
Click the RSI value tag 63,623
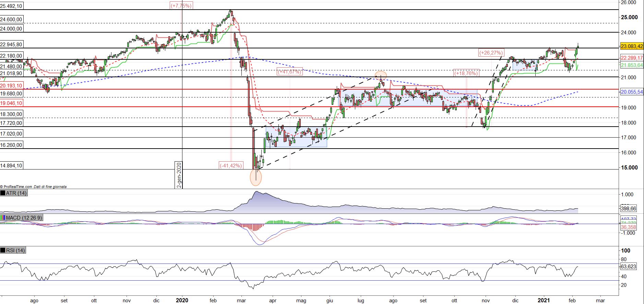coord(629,266)
